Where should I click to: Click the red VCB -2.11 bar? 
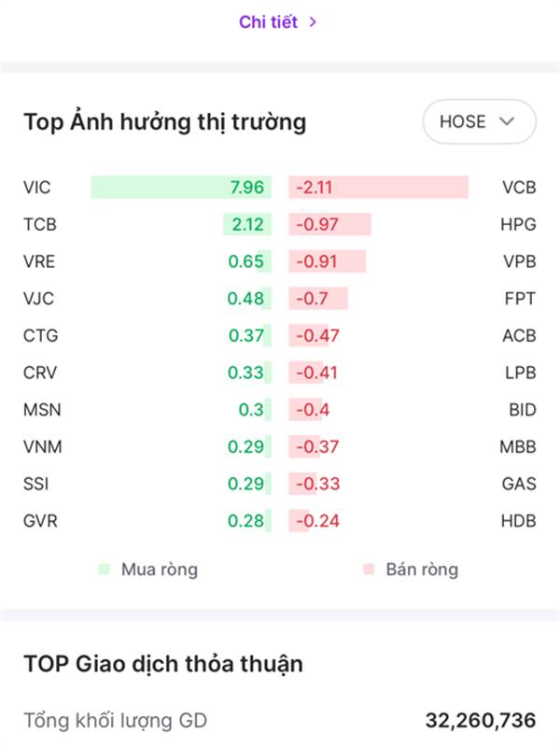(378, 188)
